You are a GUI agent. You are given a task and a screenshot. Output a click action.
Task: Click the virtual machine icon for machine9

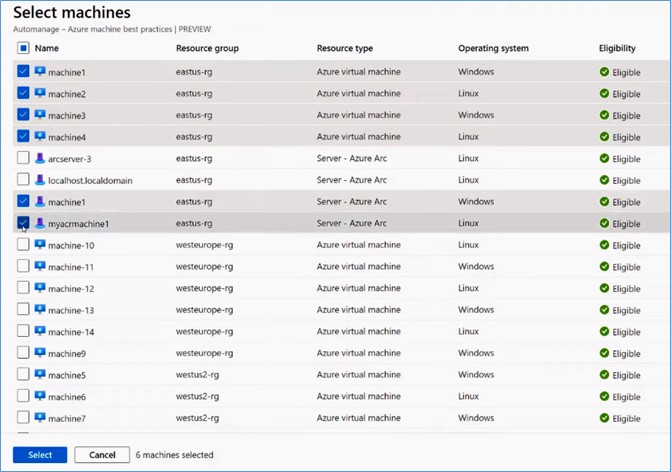click(x=40, y=353)
